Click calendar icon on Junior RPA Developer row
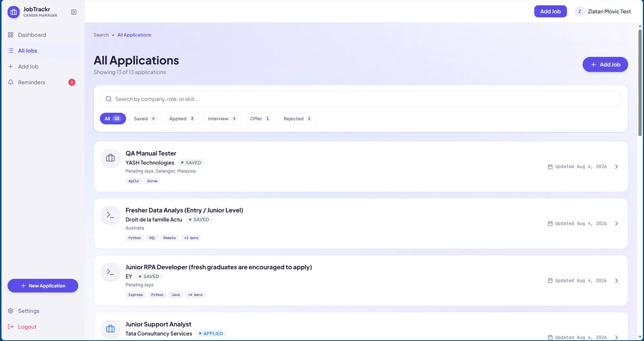 point(550,280)
